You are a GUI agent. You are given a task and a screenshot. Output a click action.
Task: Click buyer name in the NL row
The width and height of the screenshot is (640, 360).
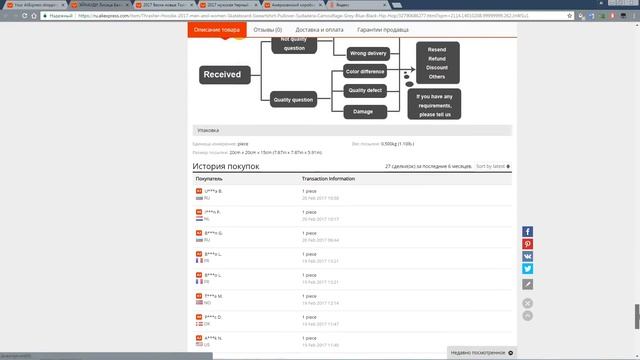[x=212, y=212]
